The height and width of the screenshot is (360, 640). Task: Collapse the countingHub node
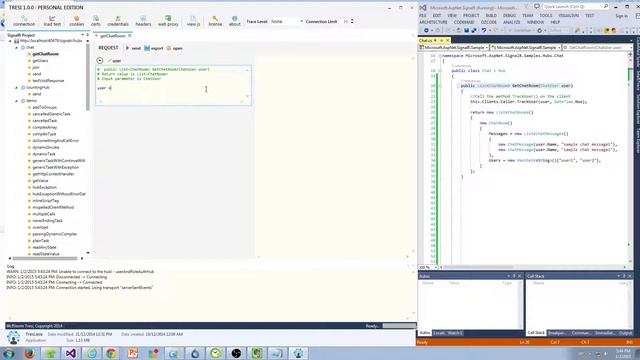[17, 87]
